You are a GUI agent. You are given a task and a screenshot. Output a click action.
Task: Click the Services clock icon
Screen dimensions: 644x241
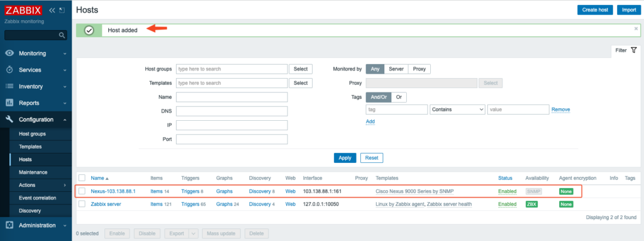pyautogui.click(x=9, y=70)
